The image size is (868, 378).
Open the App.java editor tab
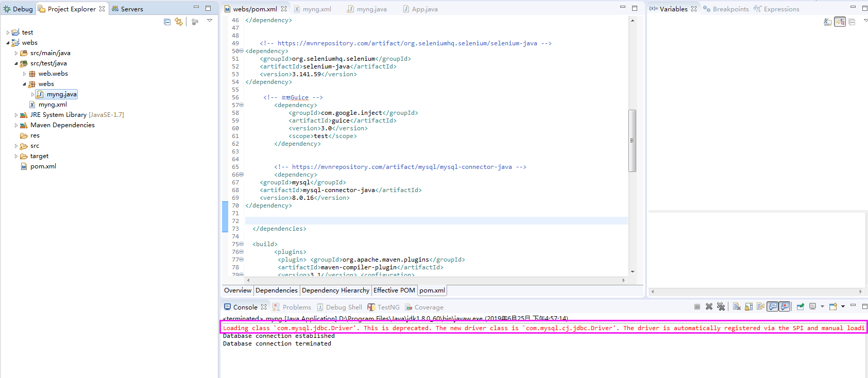(x=420, y=9)
